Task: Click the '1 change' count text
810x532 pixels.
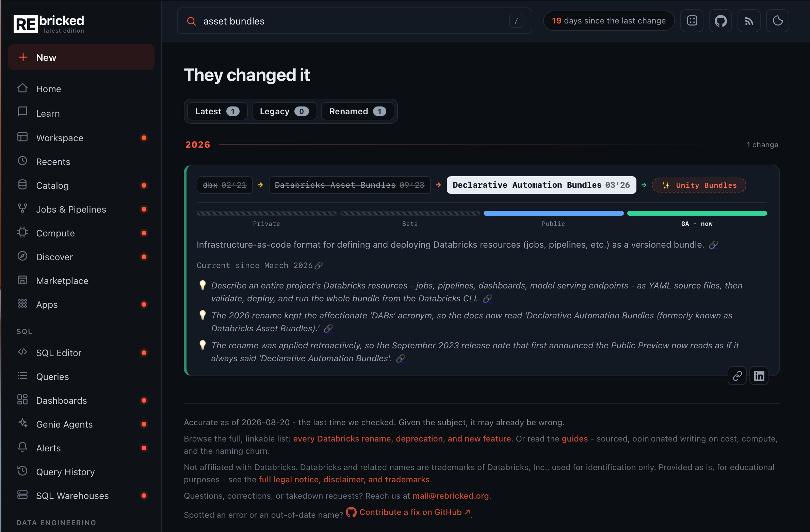Action: [x=762, y=145]
